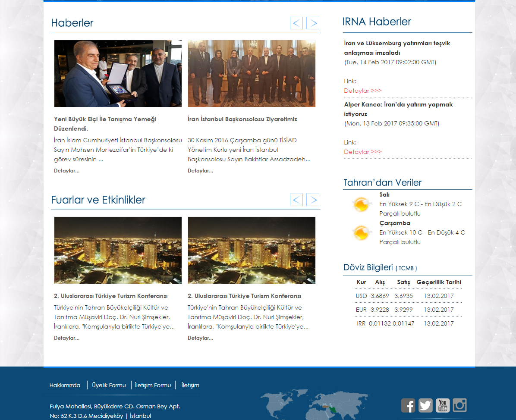Select the Fuarlar ve Etkinlikler heading
The image size is (516, 420).
pos(98,200)
